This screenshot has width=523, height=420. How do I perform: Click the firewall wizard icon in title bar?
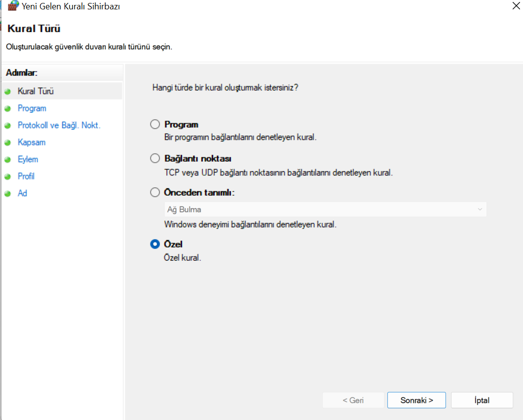click(14, 6)
